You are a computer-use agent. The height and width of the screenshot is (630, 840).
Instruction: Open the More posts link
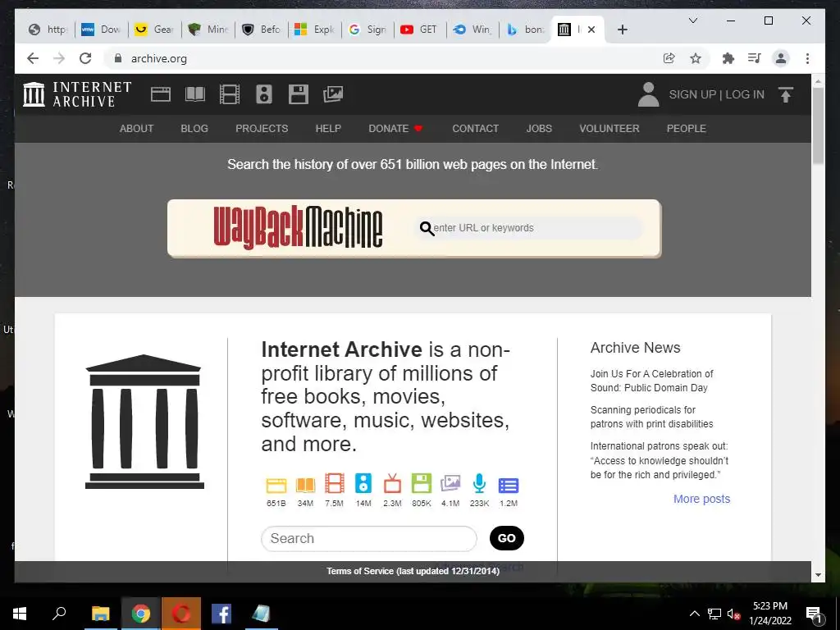pyautogui.click(x=702, y=499)
